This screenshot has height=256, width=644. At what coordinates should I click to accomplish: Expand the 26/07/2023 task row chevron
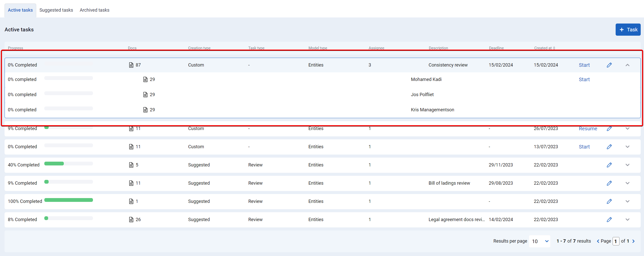tap(627, 129)
